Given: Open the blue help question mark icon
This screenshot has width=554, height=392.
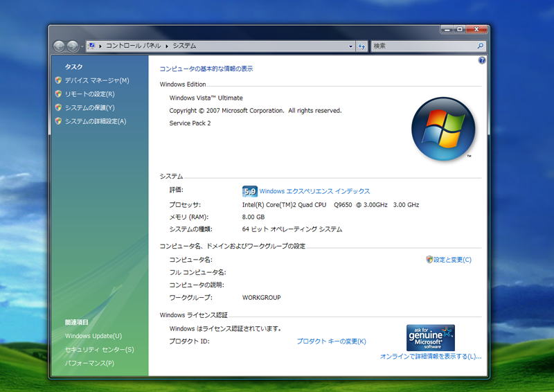Looking at the screenshot, I should (481, 60).
